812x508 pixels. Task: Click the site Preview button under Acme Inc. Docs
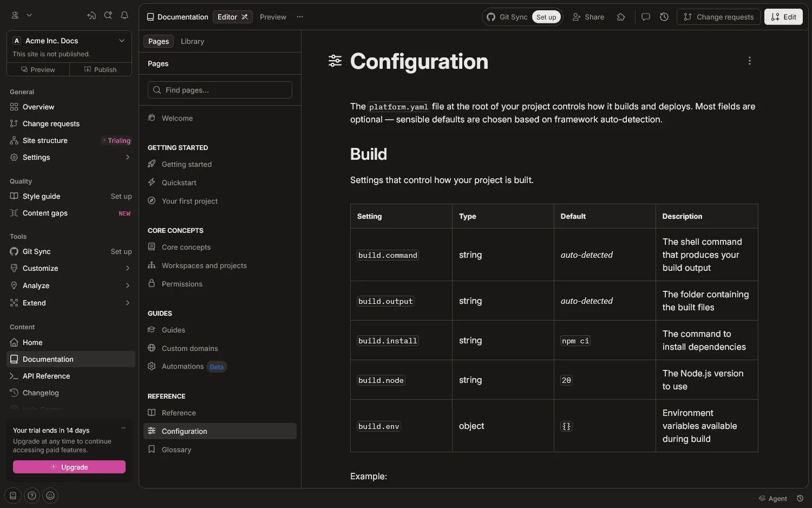pos(38,69)
